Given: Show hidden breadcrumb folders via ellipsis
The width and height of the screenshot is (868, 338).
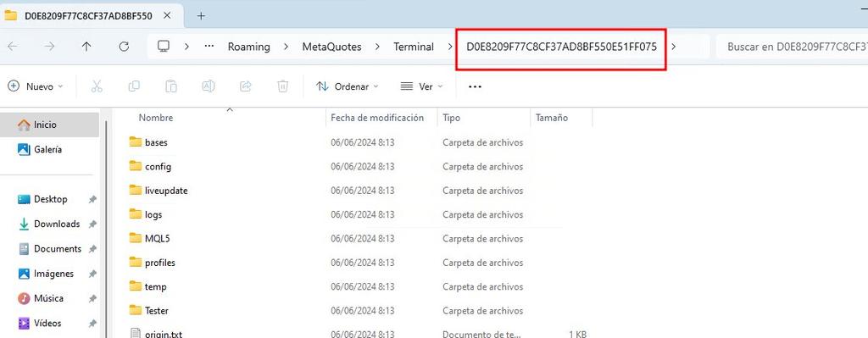Looking at the screenshot, I should tap(209, 47).
